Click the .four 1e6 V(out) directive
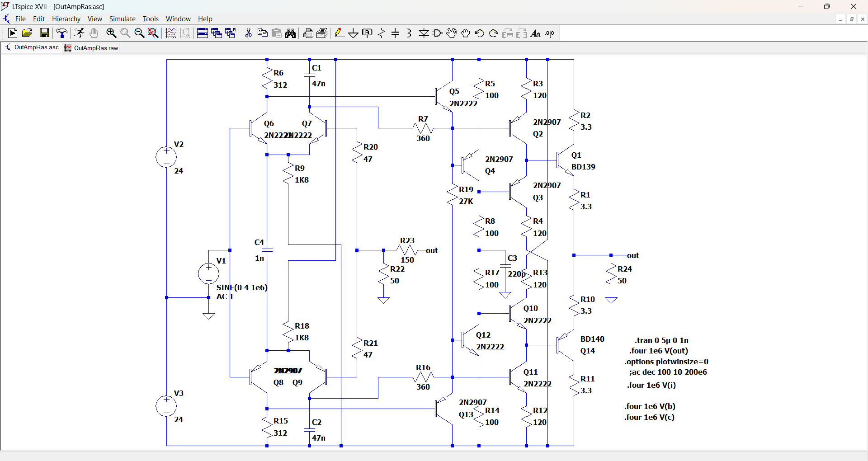 659,351
